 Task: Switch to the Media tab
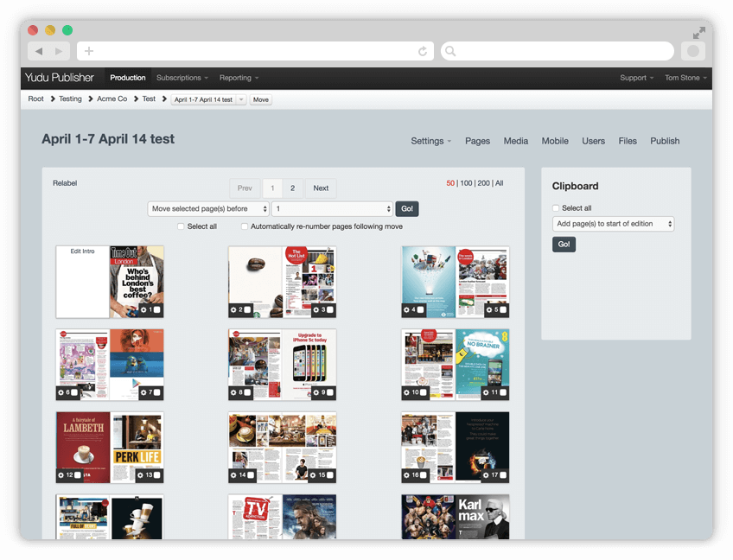515,141
